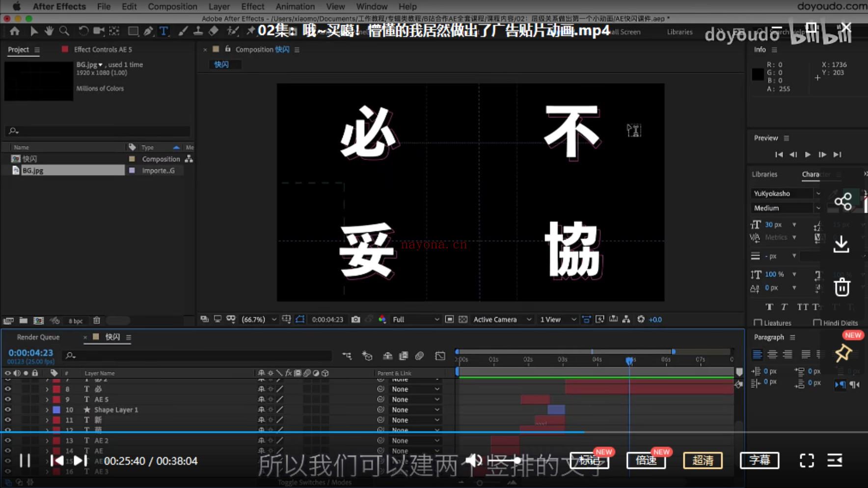Reset exposure icon in viewer
Viewport: 868px width, 488px height.
point(641,319)
